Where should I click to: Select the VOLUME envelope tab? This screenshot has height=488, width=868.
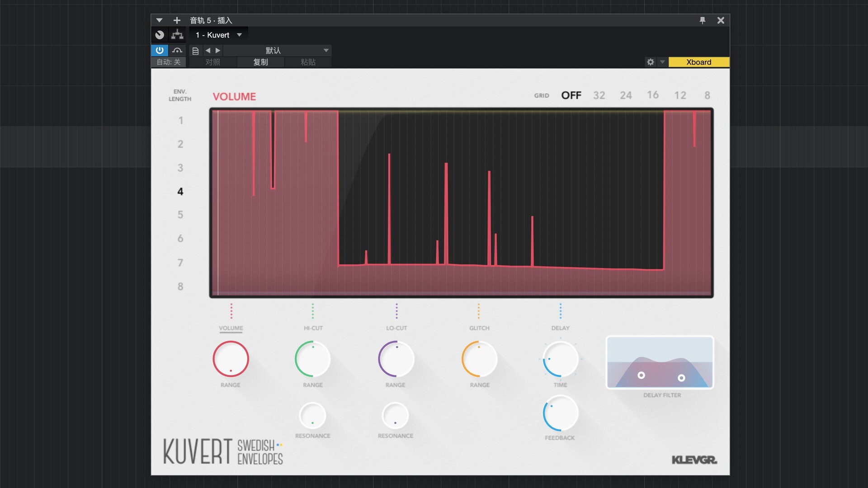pos(231,328)
